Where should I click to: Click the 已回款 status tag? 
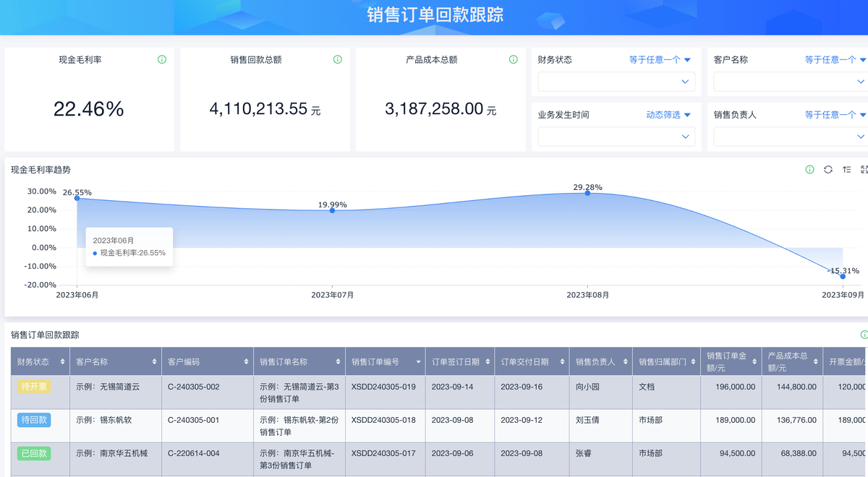pyautogui.click(x=34, y=453)
